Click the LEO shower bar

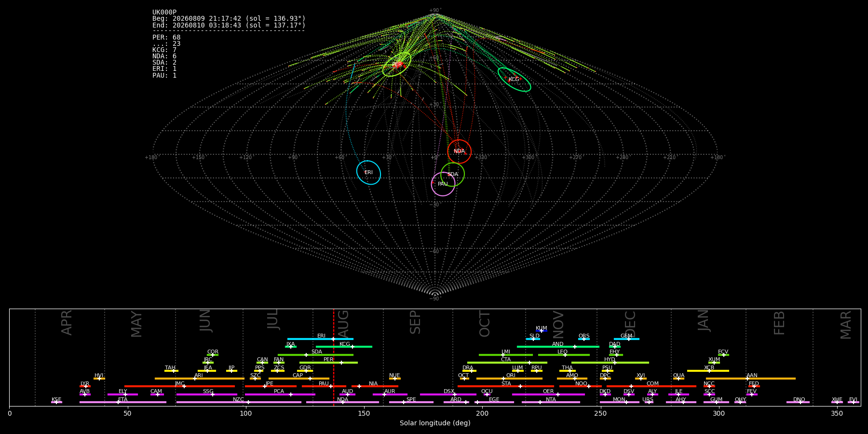tap(564, 355)
